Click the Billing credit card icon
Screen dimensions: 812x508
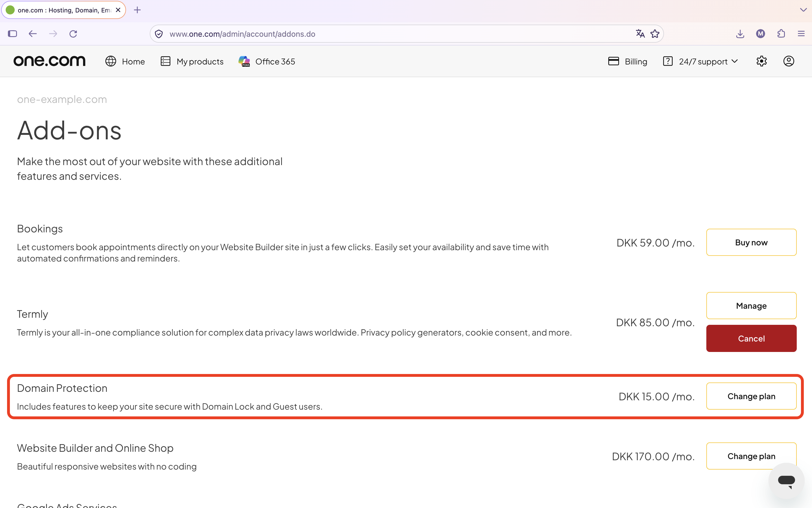tap(613, 61)
